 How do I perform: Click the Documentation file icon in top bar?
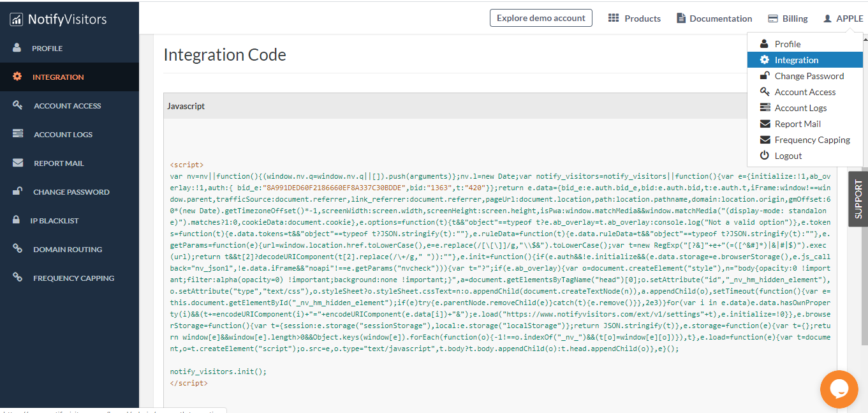tap(681, 18)
